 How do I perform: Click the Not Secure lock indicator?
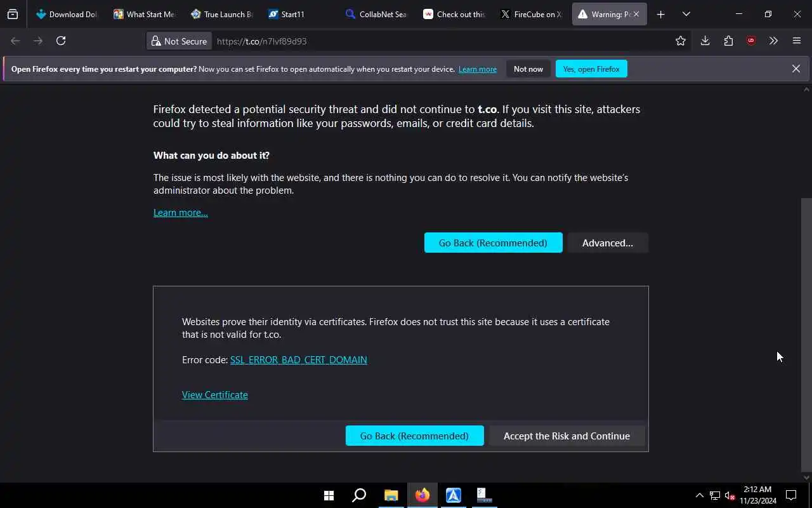tap(179, 41)
